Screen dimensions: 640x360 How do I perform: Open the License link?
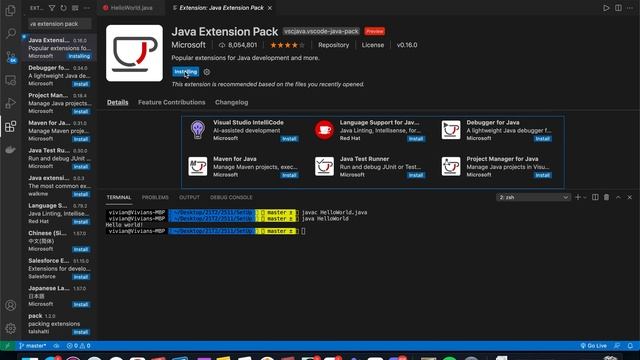click(373, 45)
